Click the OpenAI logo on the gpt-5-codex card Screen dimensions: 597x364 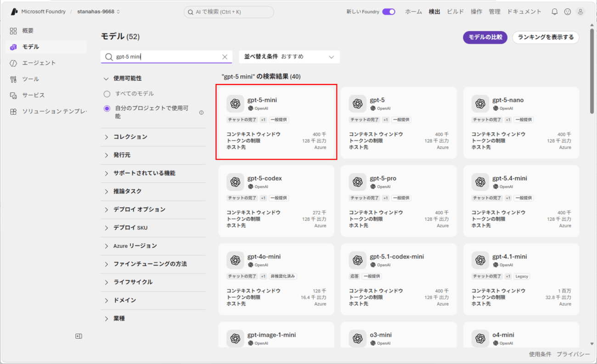click(x=235, y=182)
